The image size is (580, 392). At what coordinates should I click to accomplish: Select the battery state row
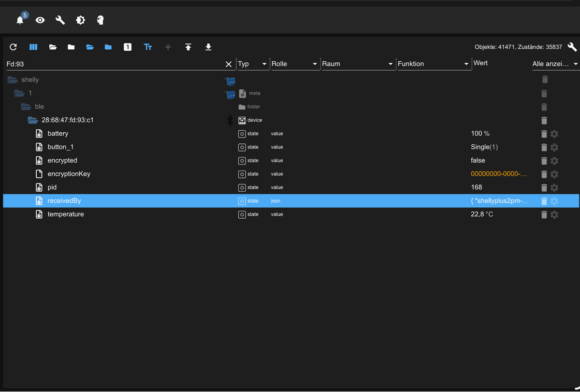click(x=291, y=134)
